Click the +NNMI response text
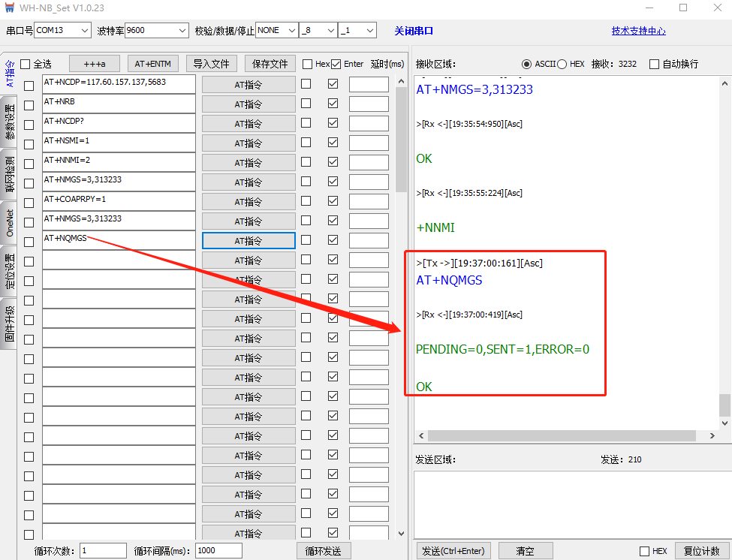This screenshot has width=732, height=560. coord(435,227)
